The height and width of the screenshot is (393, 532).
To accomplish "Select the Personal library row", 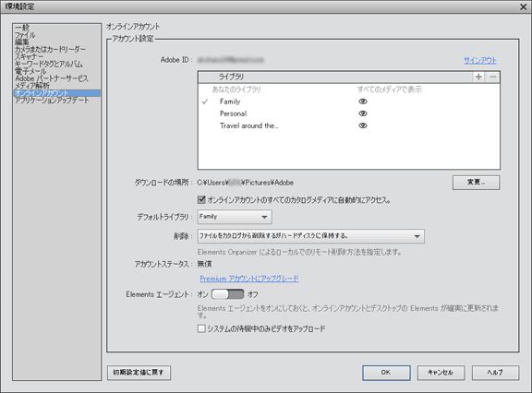I will [349, 113].
